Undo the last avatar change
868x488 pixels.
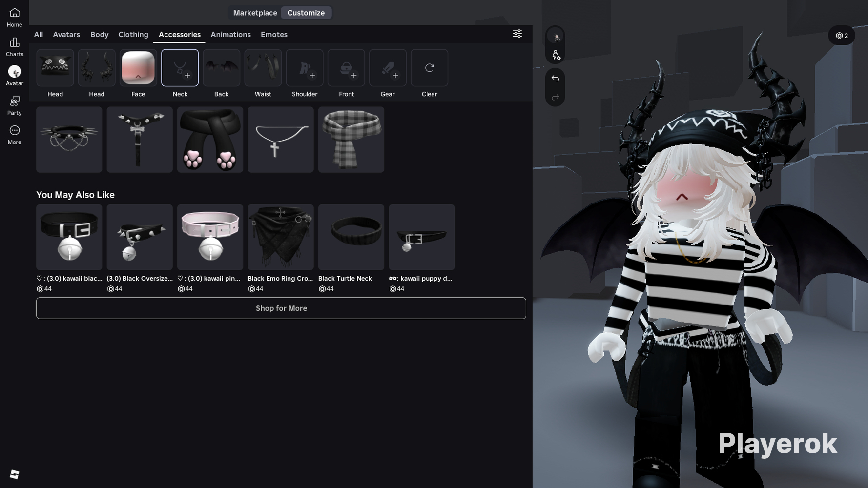(x=555, y=78)
